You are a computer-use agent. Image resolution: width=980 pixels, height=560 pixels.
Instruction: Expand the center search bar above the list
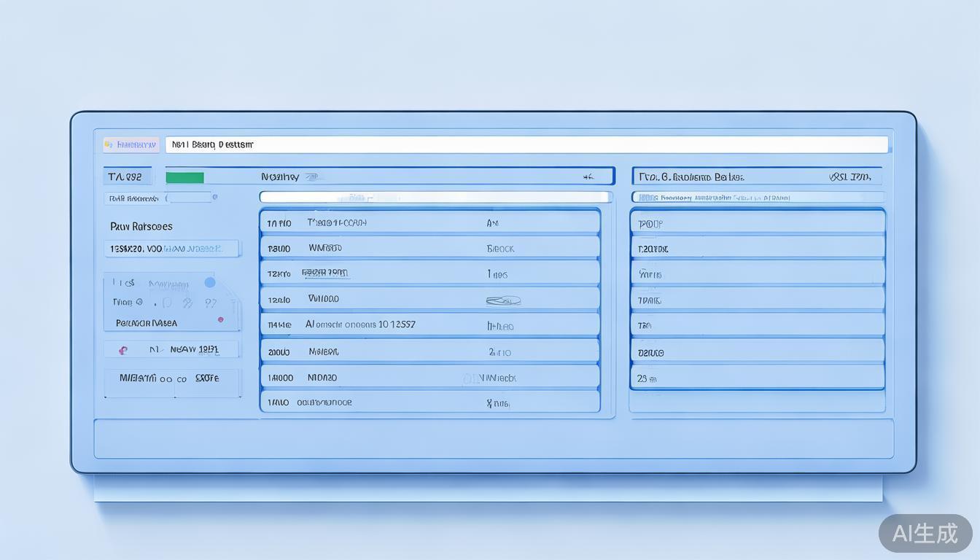pos(435,197)
